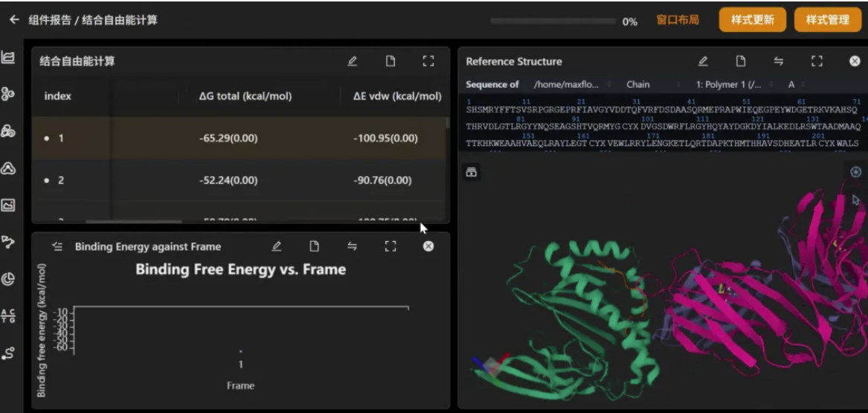Click the camera aperture icon in the 3D viewer
868x413 pixels.
click(856, 172)
